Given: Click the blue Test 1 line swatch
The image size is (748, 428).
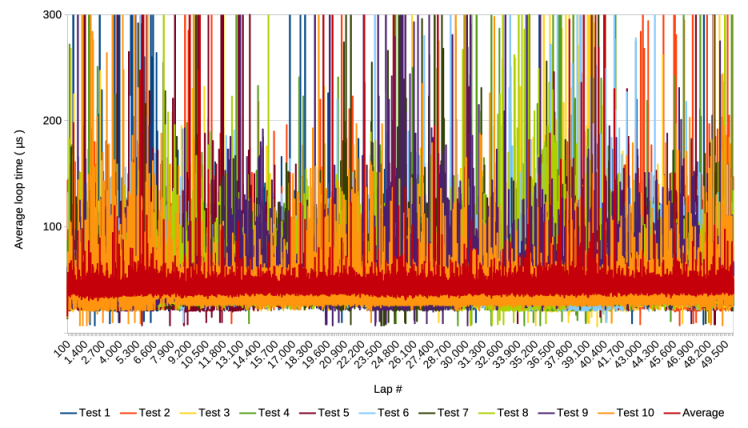Looking at the screenshot, I should click(x=70, y=413).
